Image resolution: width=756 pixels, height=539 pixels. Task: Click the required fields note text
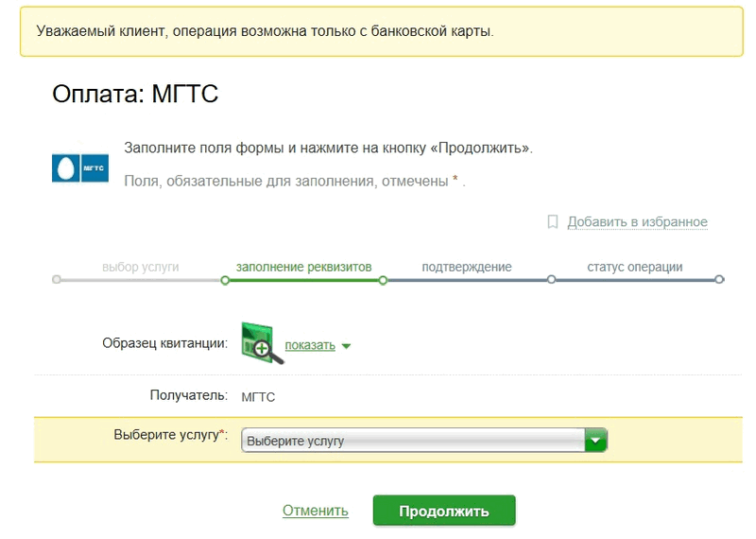(x=295, y=181)
